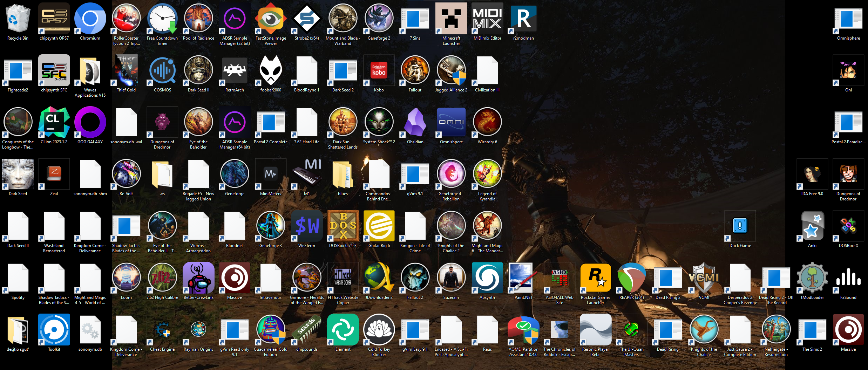Select the Strobe2 (x64) icon
Viewport: 868px width, 370px height.
coord(307,19)
